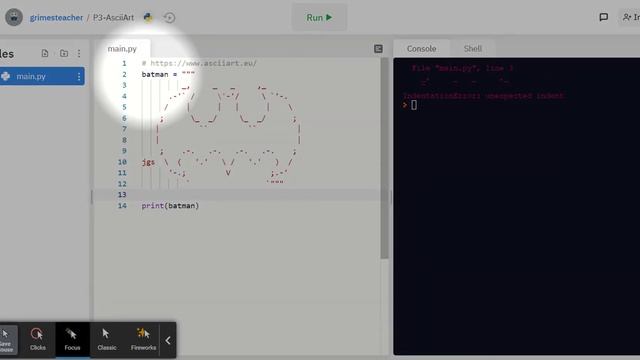
Task: Open the version history icon
Action: 169,18
